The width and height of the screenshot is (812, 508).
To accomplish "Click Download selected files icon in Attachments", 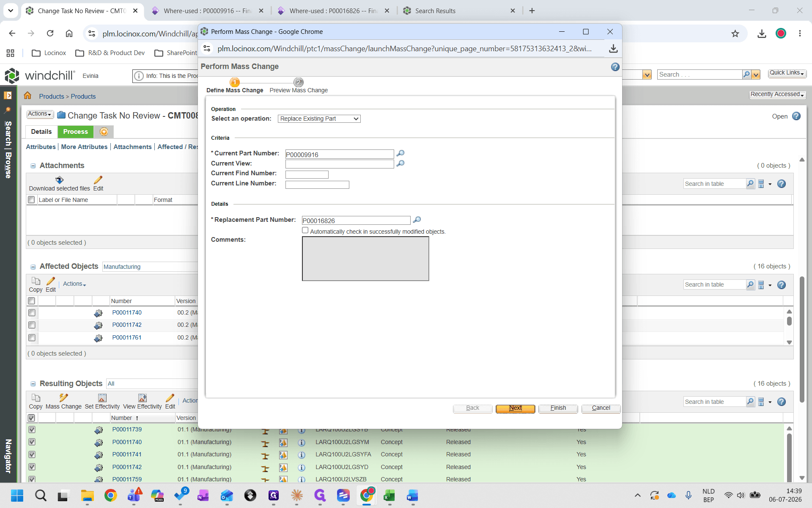I will (60, 180).
